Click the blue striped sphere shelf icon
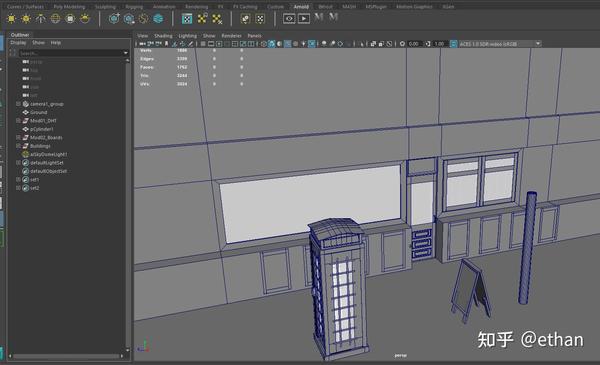 point(158,18)
